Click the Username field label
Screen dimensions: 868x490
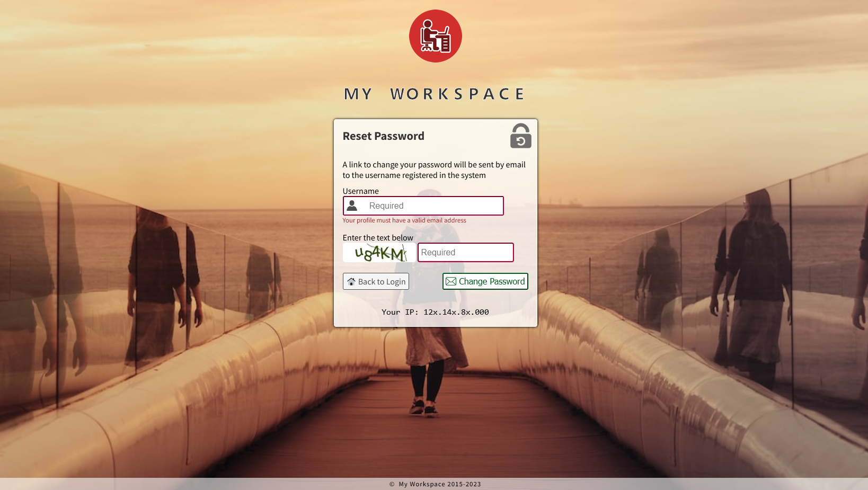[x=361, y=191]
